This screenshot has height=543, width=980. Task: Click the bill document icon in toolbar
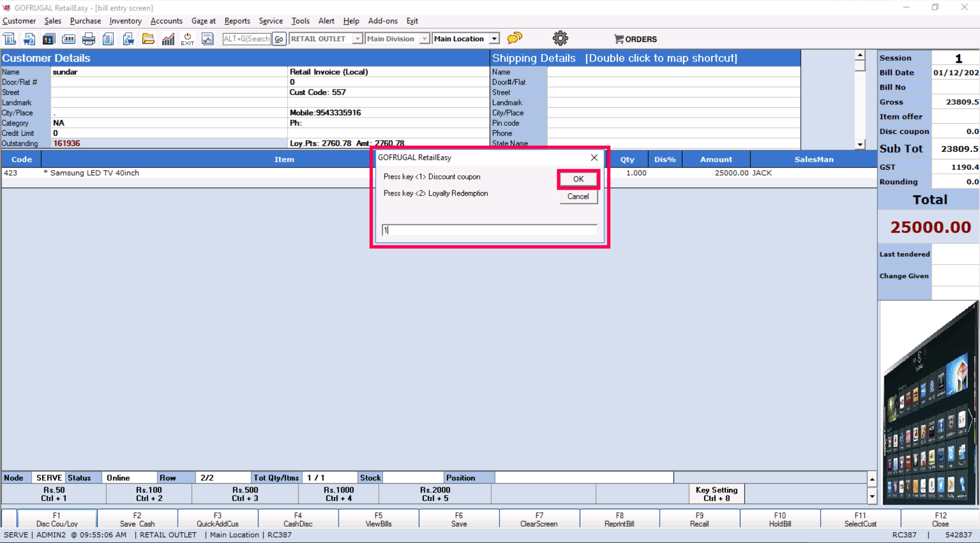[10, 39]
